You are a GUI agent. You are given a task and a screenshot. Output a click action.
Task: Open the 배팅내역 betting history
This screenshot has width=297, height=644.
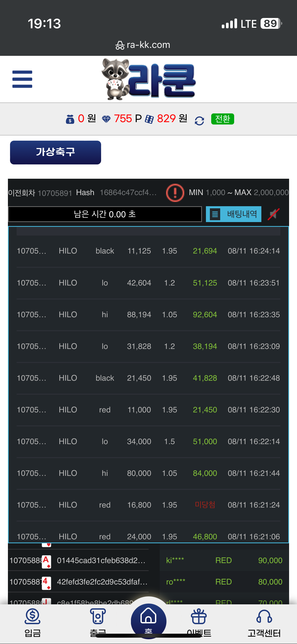pyautogui.click(x=234, y=214)
